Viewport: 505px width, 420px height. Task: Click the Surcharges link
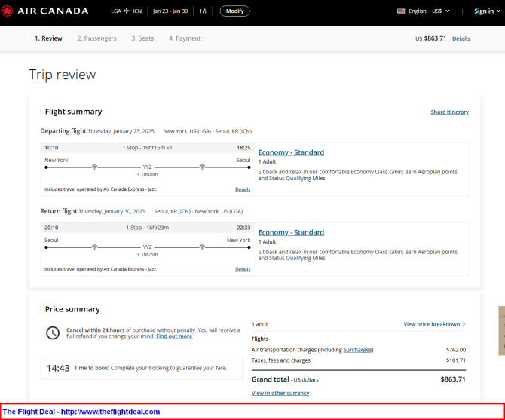(358, 350)
